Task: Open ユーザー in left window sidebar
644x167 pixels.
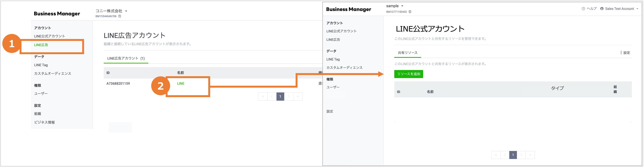Action: tap(41, 94)
